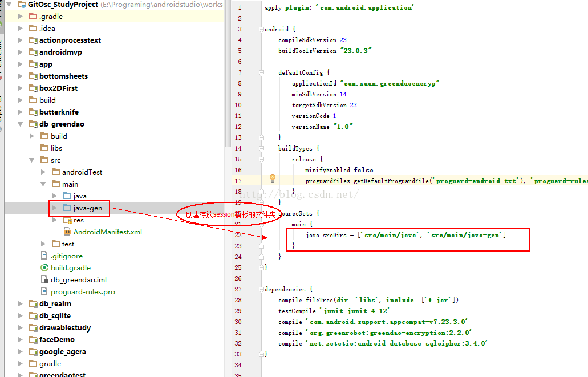Select the java-gen folder
588x377 pixels.
(87, 208)
